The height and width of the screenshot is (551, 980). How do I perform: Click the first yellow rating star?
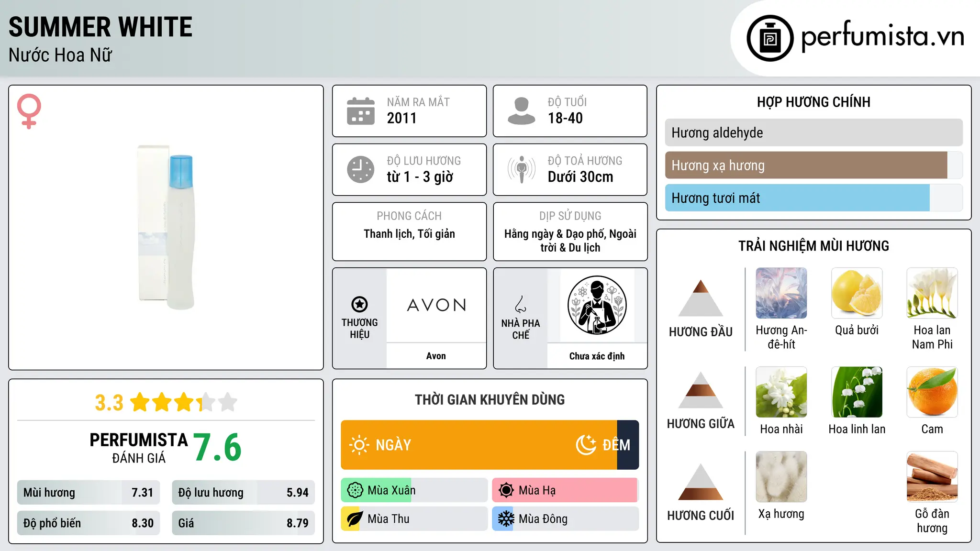click(x=140, y=402)
